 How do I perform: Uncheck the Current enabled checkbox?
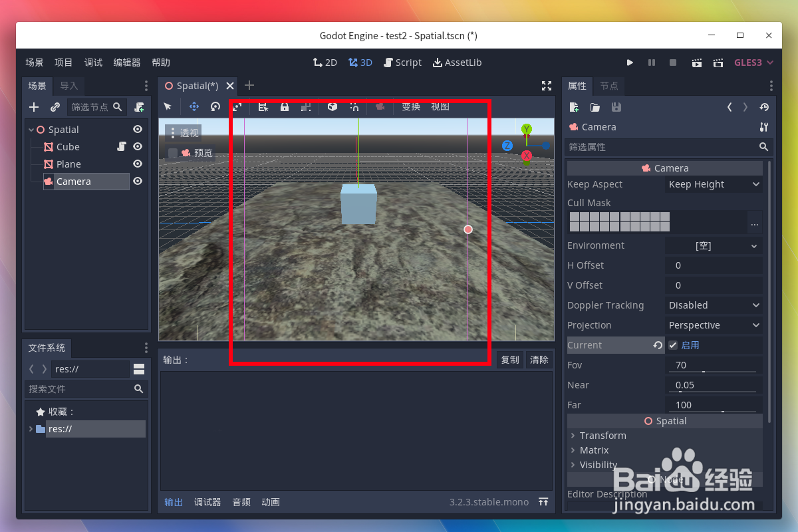[673, 345]
